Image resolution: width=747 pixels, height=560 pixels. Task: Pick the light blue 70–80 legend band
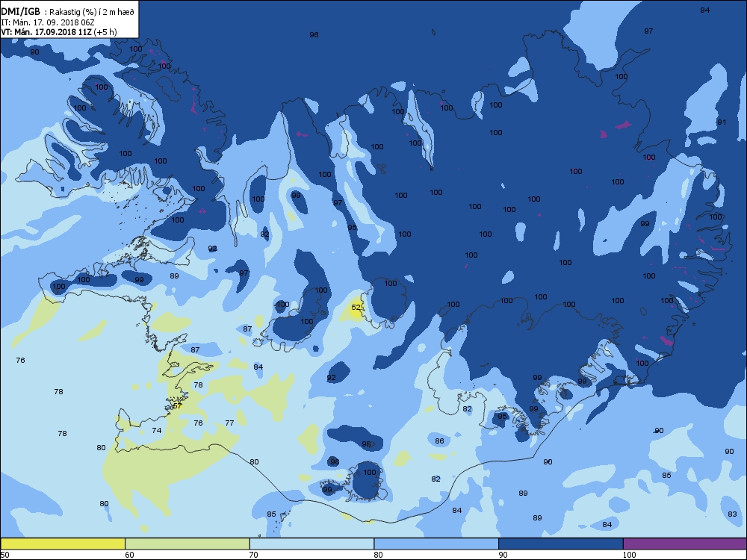coord(311,544)
